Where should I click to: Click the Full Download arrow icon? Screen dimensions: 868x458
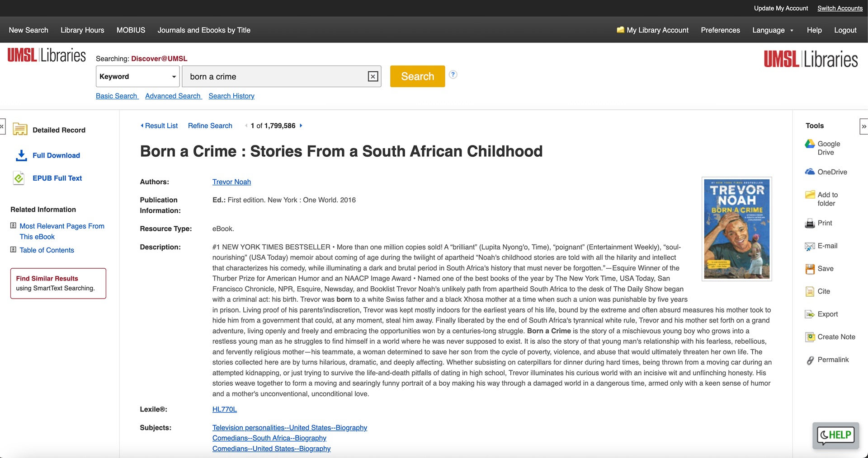21,155
